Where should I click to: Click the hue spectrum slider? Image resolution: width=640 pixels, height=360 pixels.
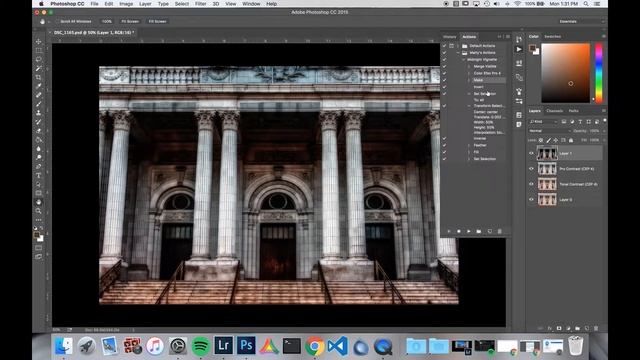(599, 73)
